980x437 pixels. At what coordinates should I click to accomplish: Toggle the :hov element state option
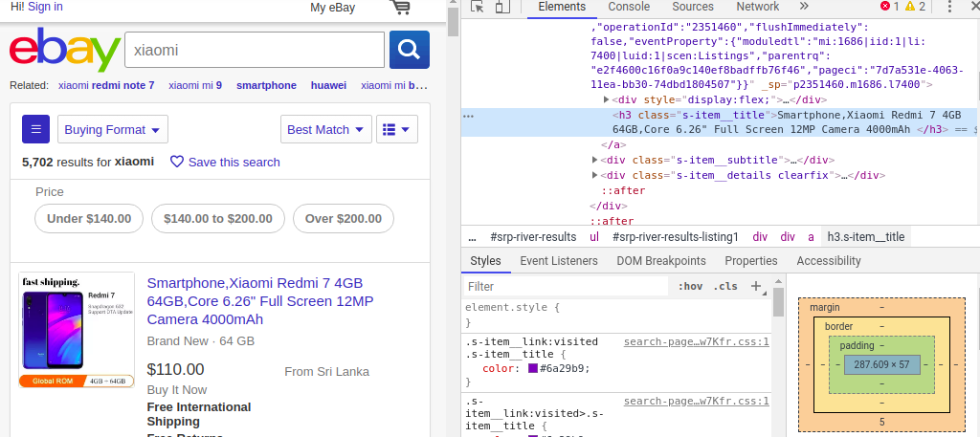[690, 287]
